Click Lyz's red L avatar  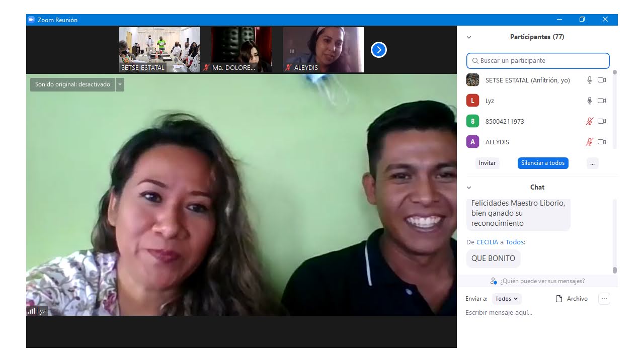click(x=472, y=101)
